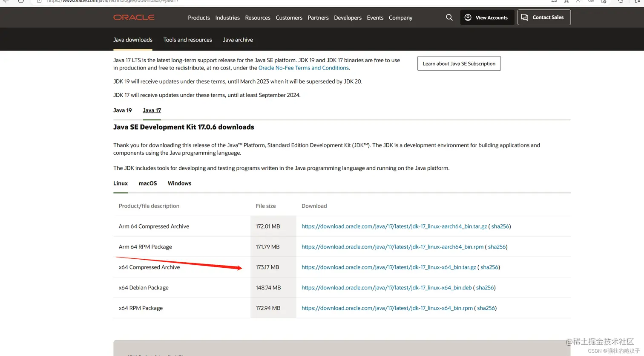Click the '173.17 MB' file size
The width and height of the screenshot is (644, 356).
(267, 267)
